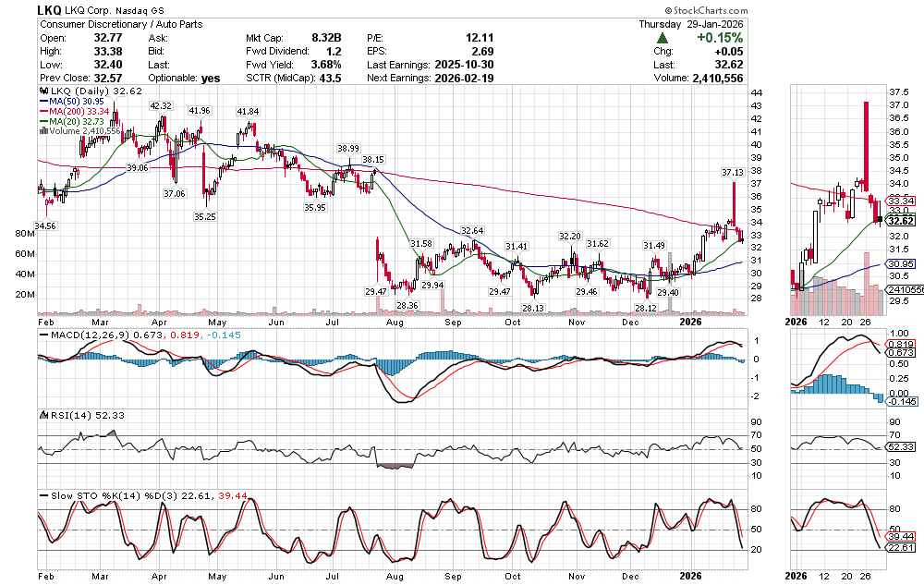This screenshot has width=924, height=585.
Task: Click the 28.12 December low label
Action: coord(645,308)
